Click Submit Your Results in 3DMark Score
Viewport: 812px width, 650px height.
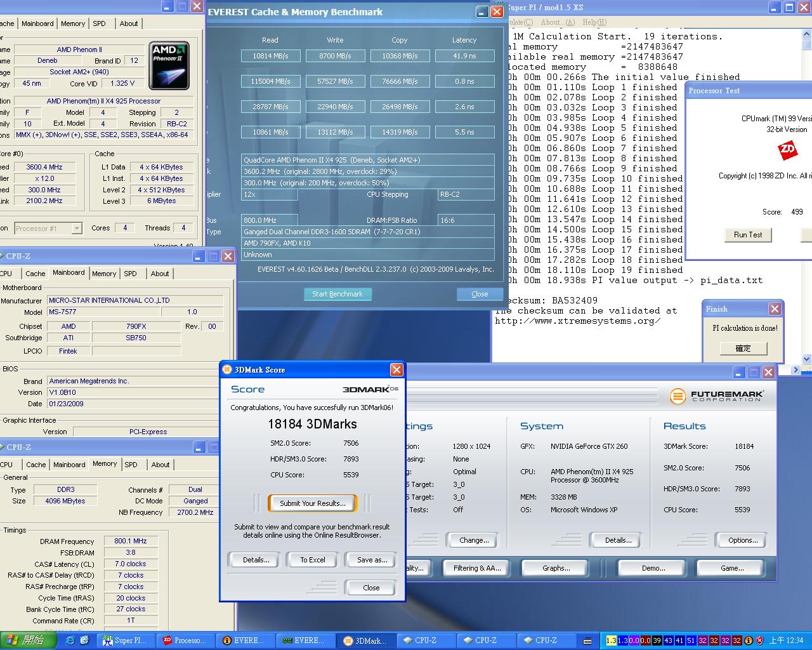[313, 503]
